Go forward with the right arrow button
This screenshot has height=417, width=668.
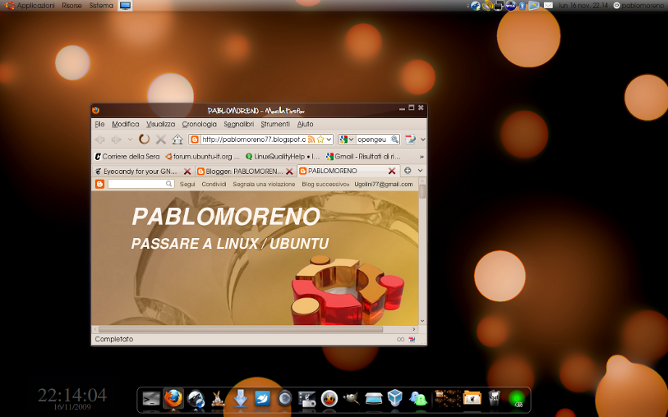tap(116, 139)
